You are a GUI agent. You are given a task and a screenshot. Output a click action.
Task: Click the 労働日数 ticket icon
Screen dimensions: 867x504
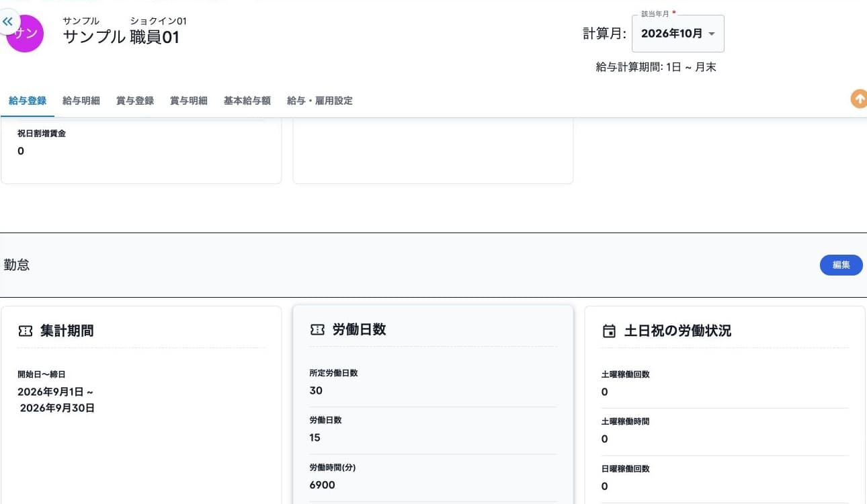(317, 329)
